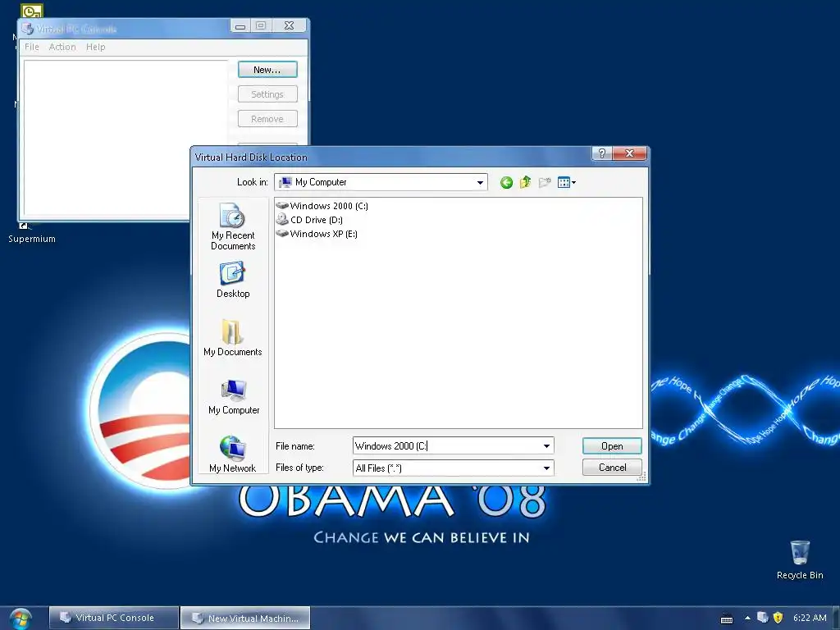This screenshot has width=840, height=630.
Task: Open the View Menu icon dropdown
Action: pos(566,183)
